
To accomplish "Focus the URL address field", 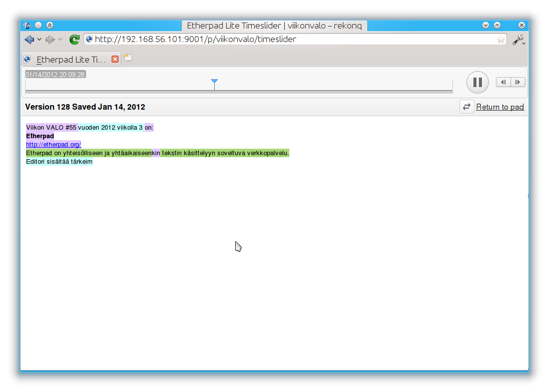I will [295, 39].
